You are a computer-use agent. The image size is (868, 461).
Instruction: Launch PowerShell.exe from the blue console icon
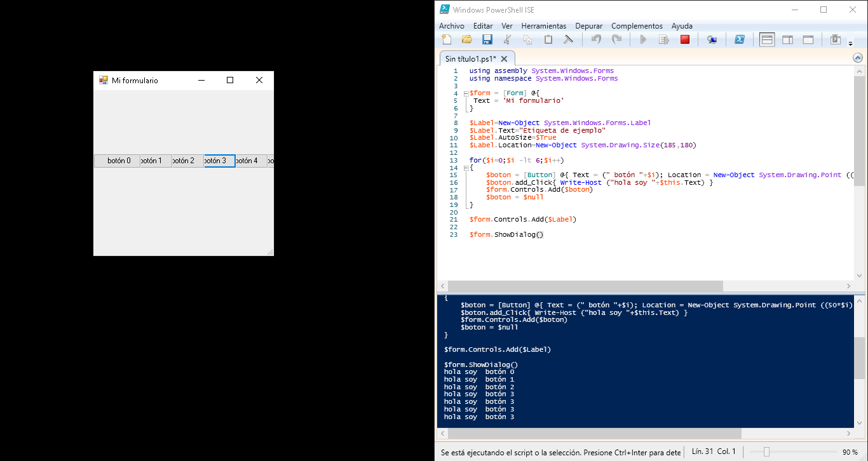coord(740,39)
